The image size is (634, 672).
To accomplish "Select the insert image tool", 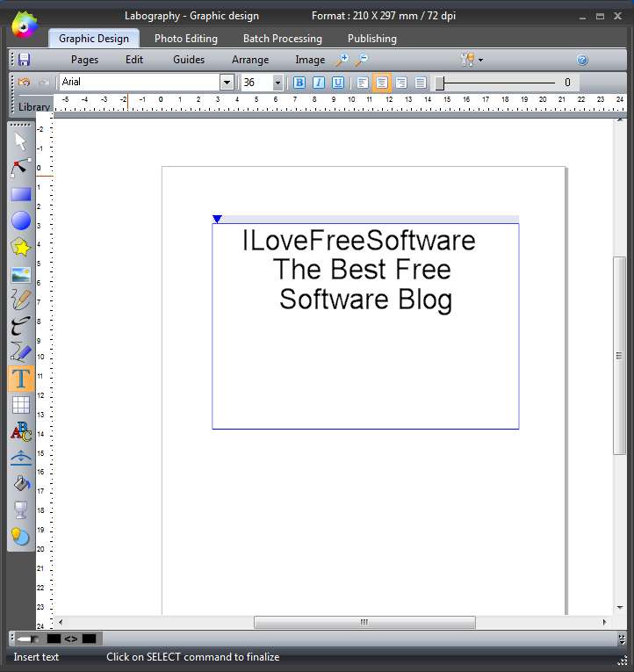I will (x=20, y=274).
